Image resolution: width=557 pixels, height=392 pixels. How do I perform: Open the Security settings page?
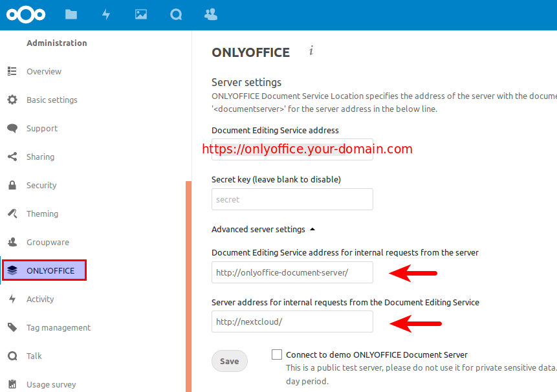click(x=41, y=186)
